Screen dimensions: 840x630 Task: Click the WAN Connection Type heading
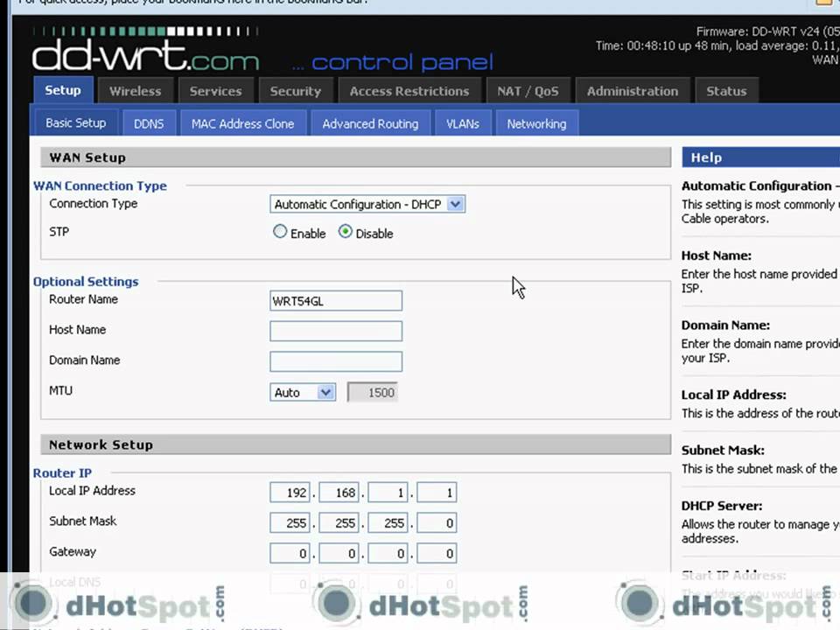point(100,185)
